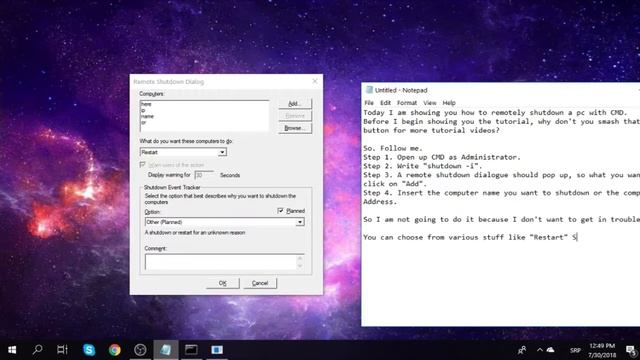640x360 pixels.
Task: Open Notepad Help menu
Action: tap(449, 103)
